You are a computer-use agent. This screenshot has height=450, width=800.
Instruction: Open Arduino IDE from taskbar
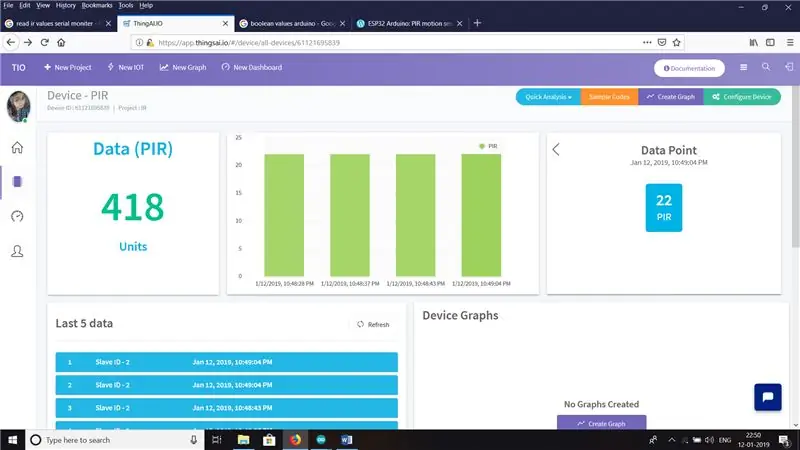[321, 440]
